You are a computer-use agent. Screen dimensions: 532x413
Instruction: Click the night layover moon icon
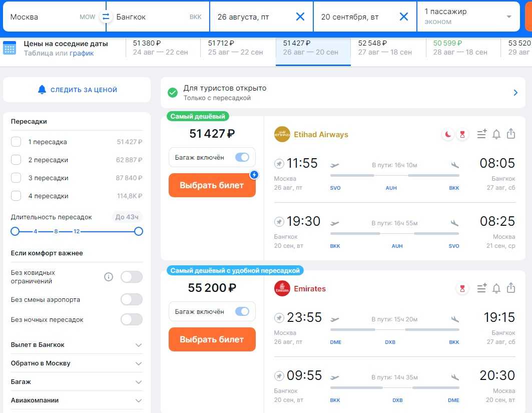pos(448,134)
